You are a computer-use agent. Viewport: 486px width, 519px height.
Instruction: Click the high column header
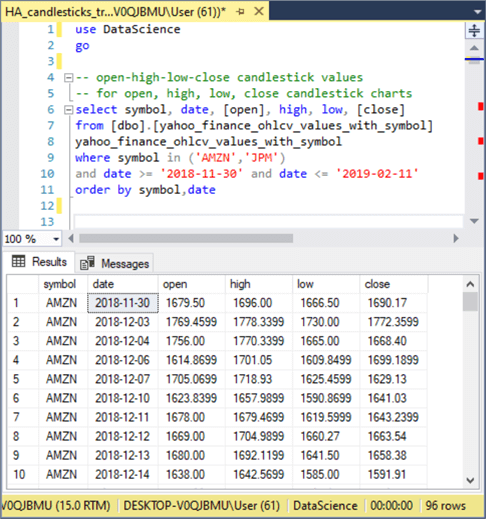(x=259, y=284)
